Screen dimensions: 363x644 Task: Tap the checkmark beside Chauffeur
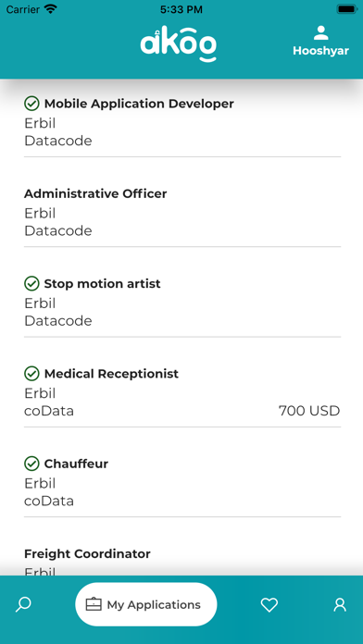(x=31, y=464)
